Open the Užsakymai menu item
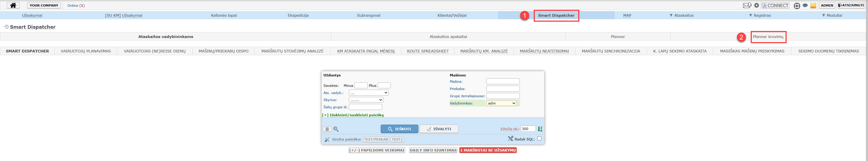Image resolution: width=868 pixels, height=161 pixels. pyautogui.click(x=32, y=16)
